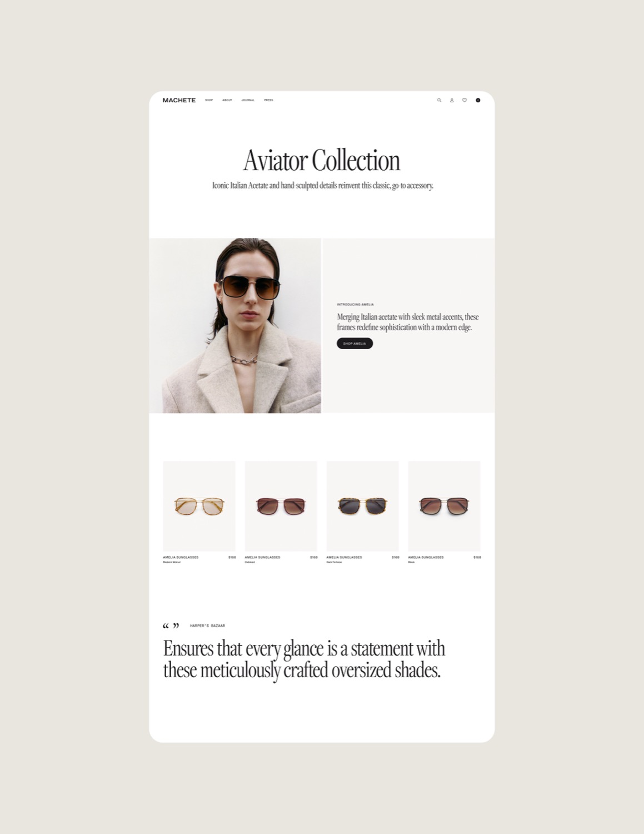
Task: Select the Modern Walnut sunglasses image
Action: pyautogui.click(x=199, y=506)
